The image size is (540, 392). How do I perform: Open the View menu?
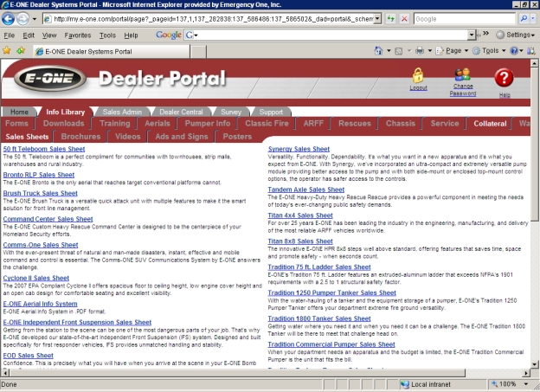49,35
